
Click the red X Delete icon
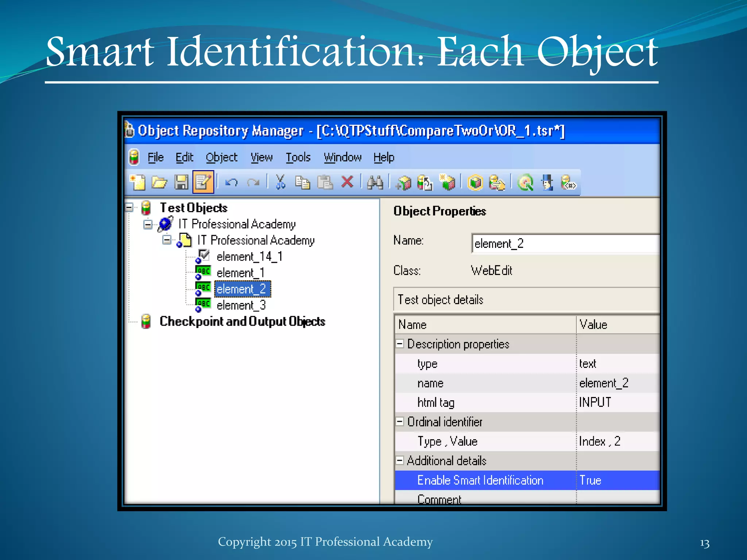click(x=347, y=182)
